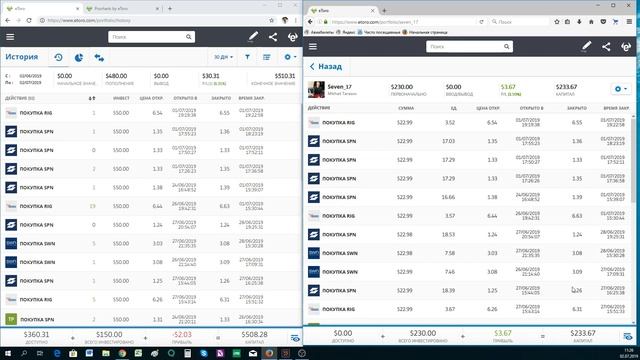The height and width of the screenshot is (360, 640).
Task: Go back in left Chrome window
Action: 7,20
